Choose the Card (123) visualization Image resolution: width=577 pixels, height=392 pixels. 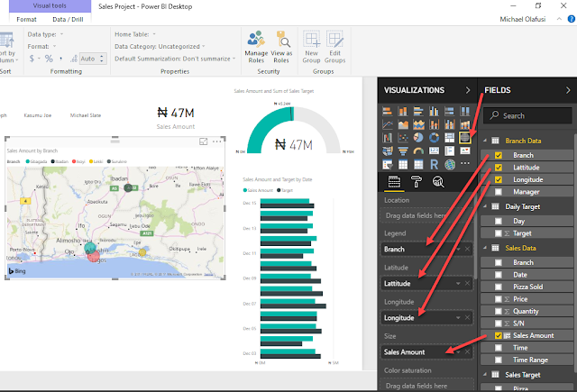pyautogui.click(x=435, y=151)
